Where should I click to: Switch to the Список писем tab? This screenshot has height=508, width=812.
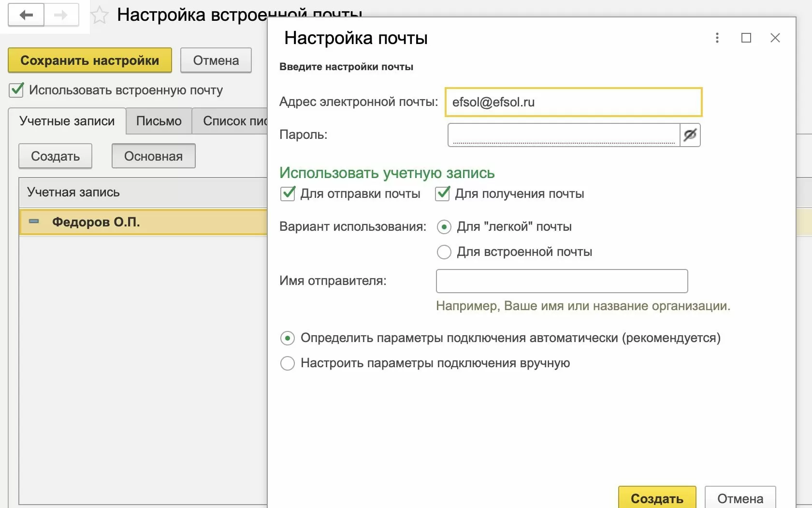[x=230, y=121]
